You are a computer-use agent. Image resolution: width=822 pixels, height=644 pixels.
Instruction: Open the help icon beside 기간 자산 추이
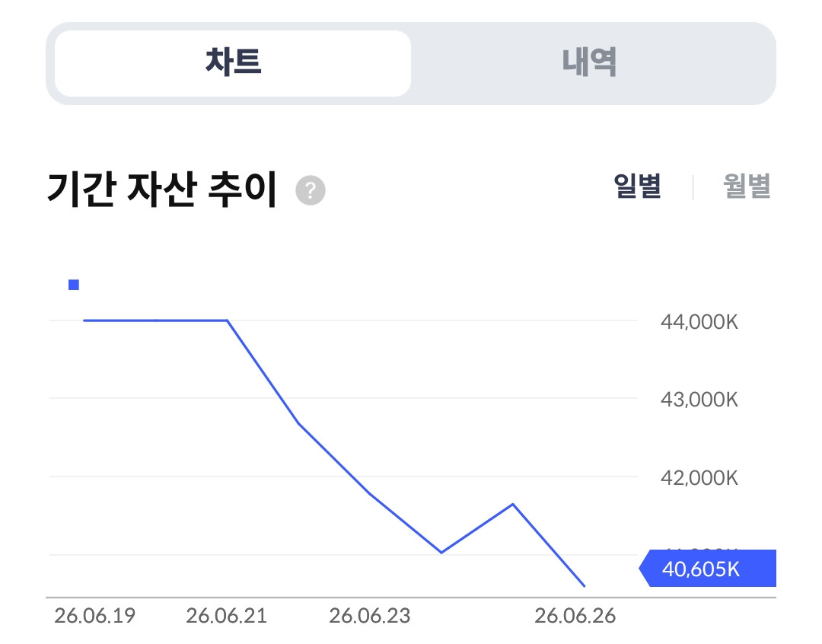[311, 190]
